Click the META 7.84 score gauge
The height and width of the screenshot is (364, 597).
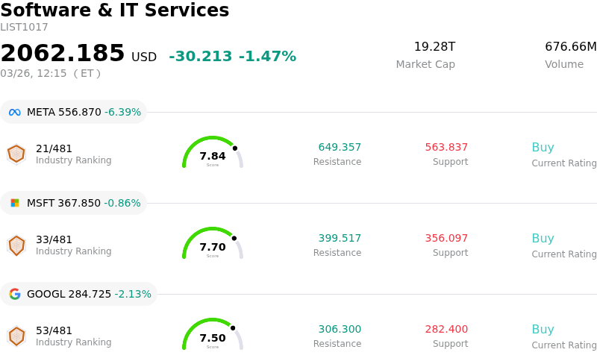[x=213, y=154]
